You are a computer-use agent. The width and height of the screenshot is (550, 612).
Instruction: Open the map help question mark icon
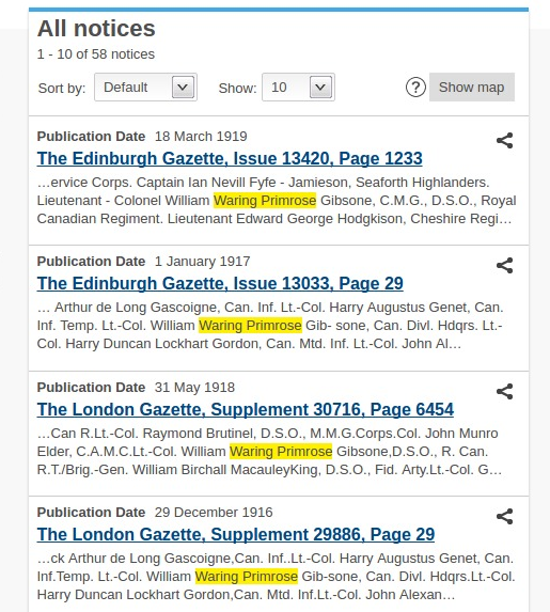coord(416,87)
